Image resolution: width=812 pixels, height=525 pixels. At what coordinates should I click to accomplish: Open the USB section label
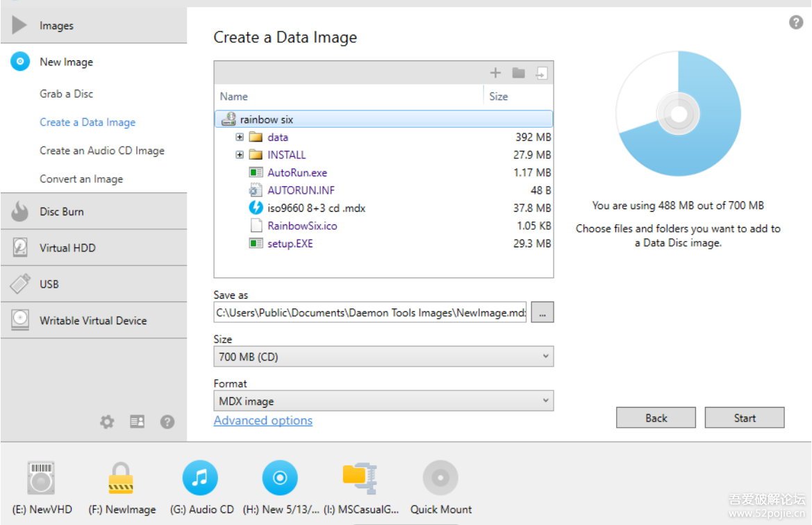point(49,284)
